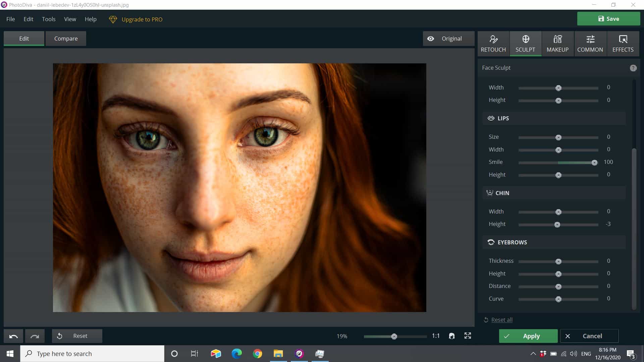Viewport: 644px width, 362px height.
Task: Switch to the Compare tab
Action: (x=66, y=38)
